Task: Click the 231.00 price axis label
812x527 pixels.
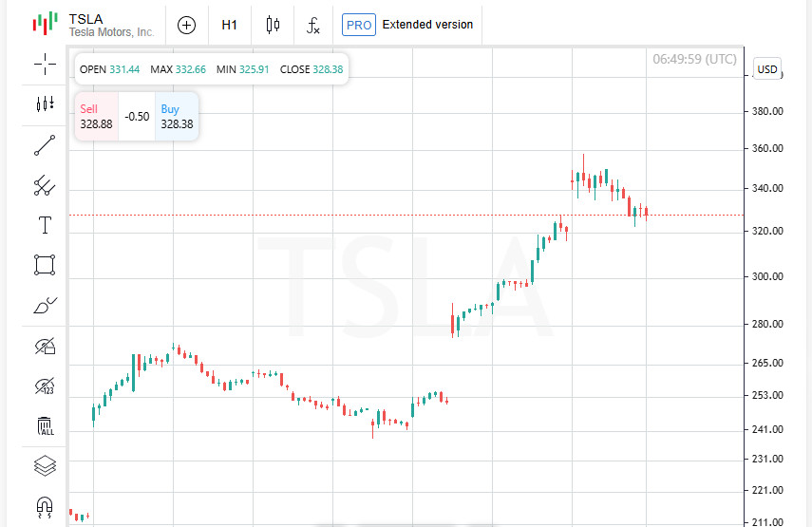Action: pyautogui.click(x=767, y=459)
